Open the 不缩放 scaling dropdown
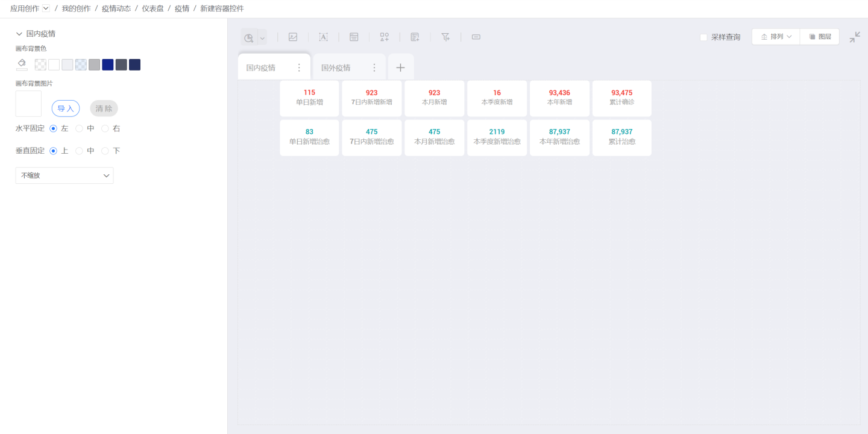 coord(64,175)
